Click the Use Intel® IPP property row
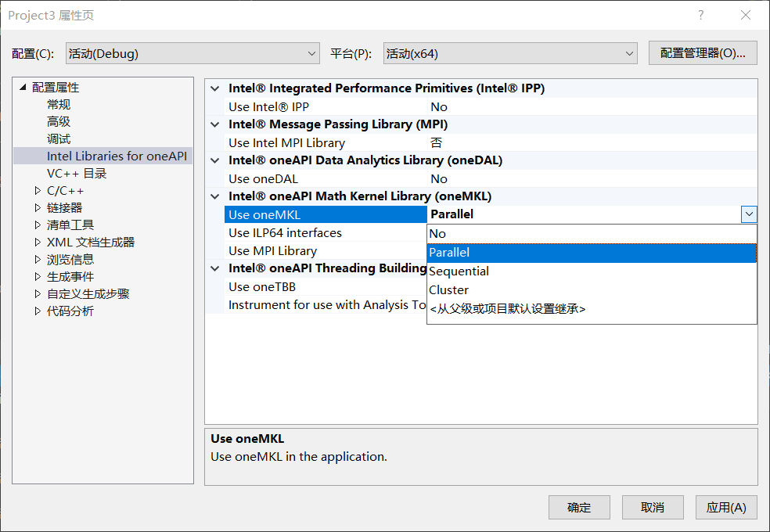770x532 pixels. [x=491, y=106]
